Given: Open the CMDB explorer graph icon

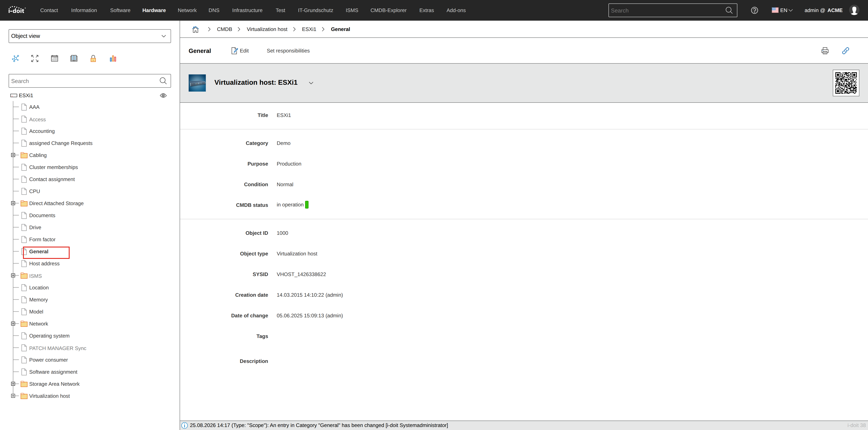Looking at the screenshot, I should [x=15, y=58].
